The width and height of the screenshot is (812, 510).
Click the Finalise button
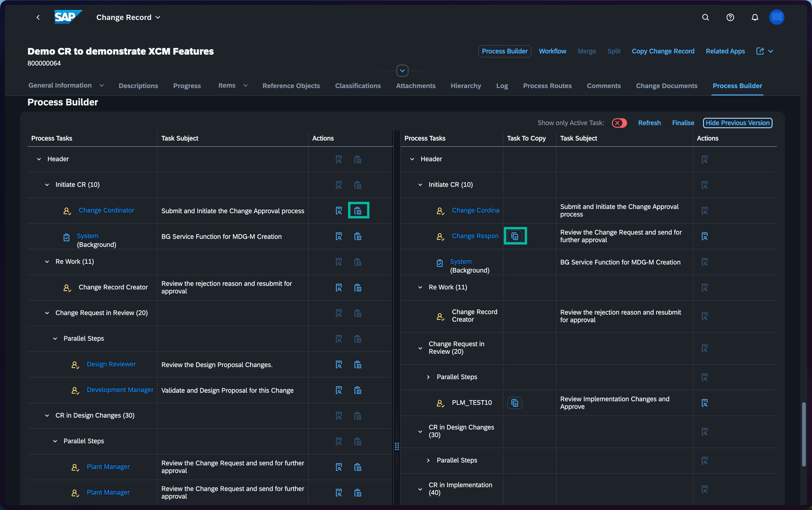click(x=683, y=123)
